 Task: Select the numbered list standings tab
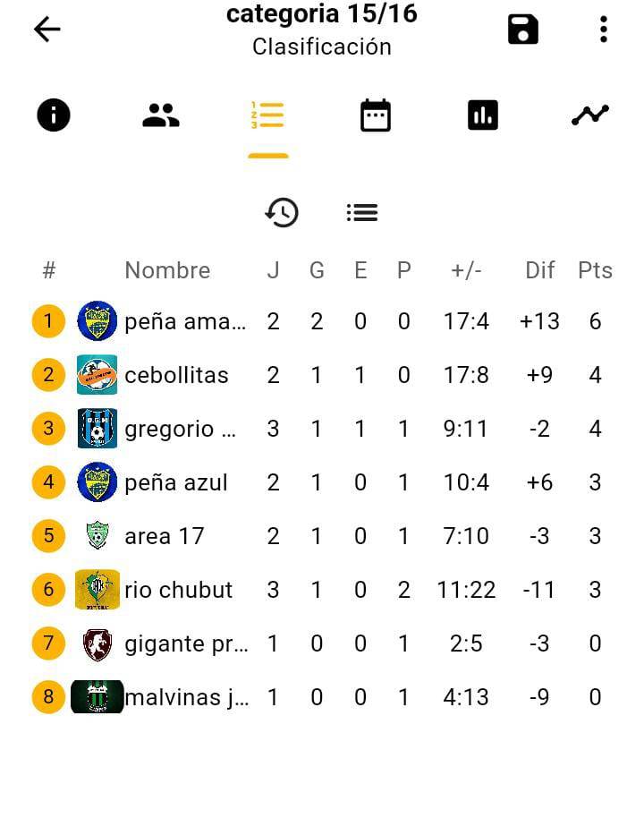[x=267, y=115]
